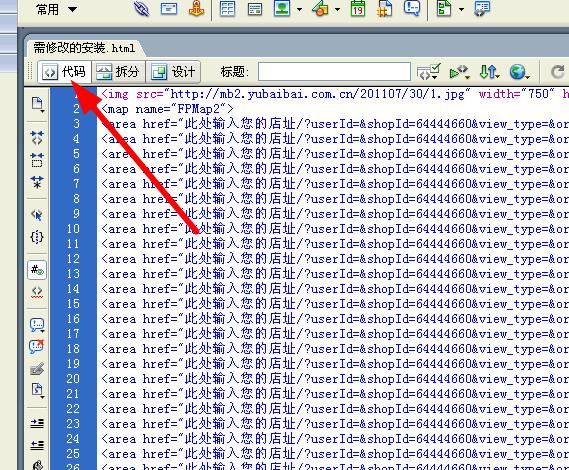Click the Email Link icon
Viewport: 569px width, 470px height.
tap(169, 9)
